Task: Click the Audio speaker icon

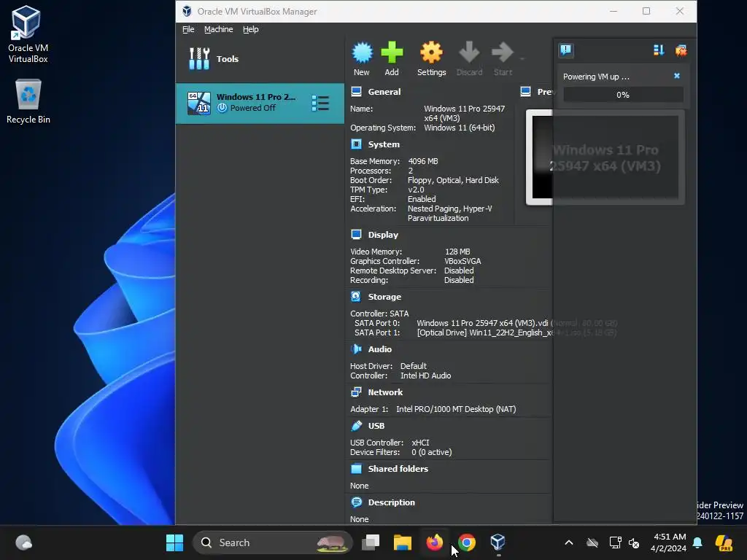Action: (356, 349)
